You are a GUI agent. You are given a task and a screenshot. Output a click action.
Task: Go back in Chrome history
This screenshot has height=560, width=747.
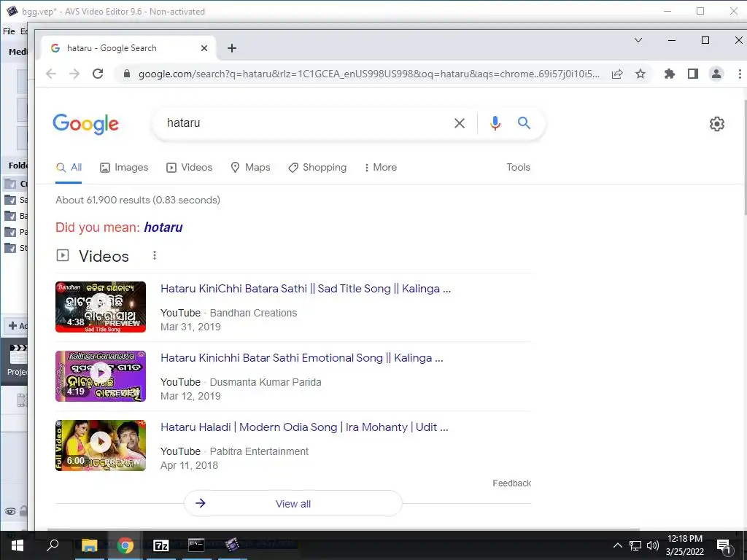click(51, 74)
